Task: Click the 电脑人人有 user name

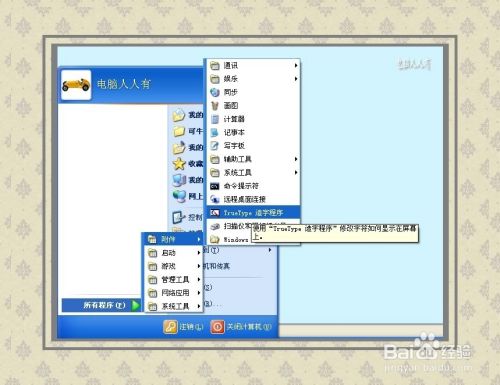Action: 124,84
